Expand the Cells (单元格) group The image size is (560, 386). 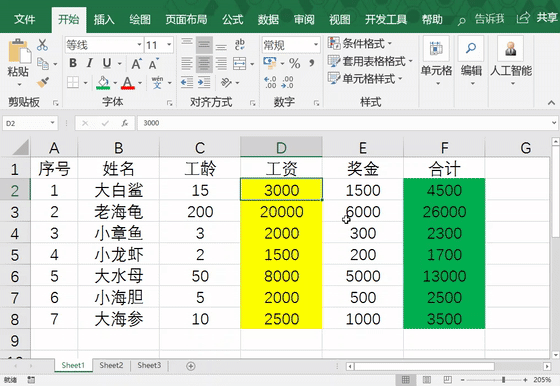pos(436,61)
